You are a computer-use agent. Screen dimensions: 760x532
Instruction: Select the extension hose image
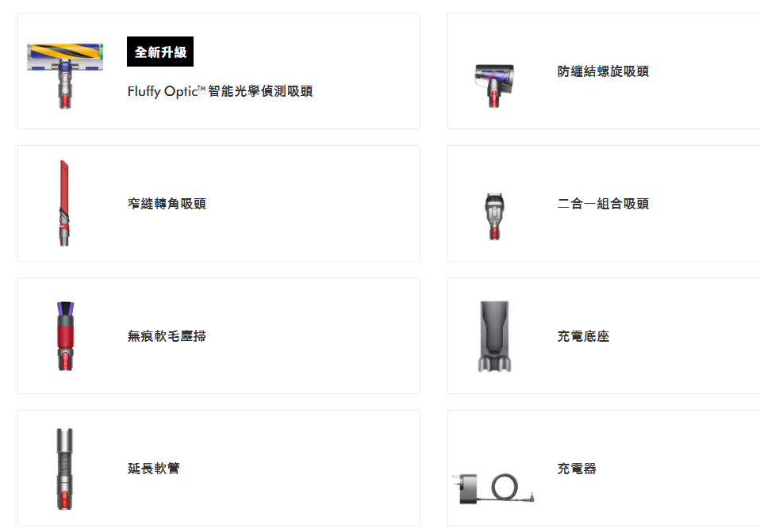click(64, 469)
